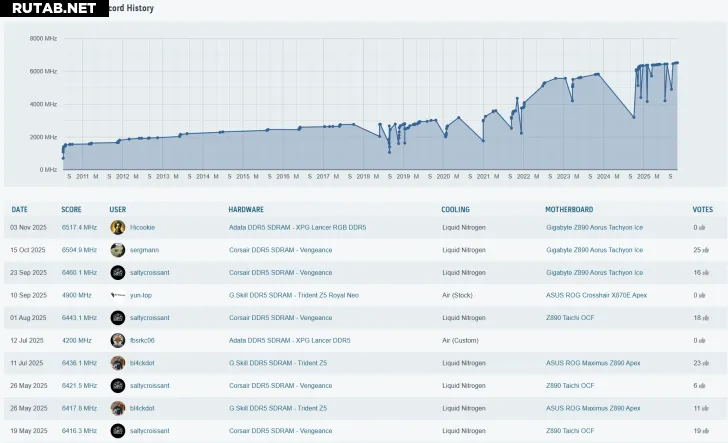Click sergmann's user avatar
This screenshot has height=443, width=728.
coord(118,250)
